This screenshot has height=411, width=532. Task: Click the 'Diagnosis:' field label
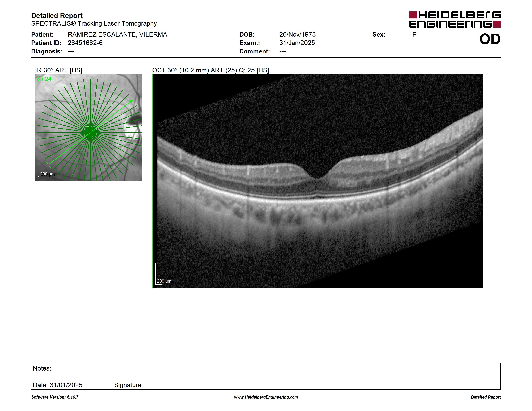(47, 51)
